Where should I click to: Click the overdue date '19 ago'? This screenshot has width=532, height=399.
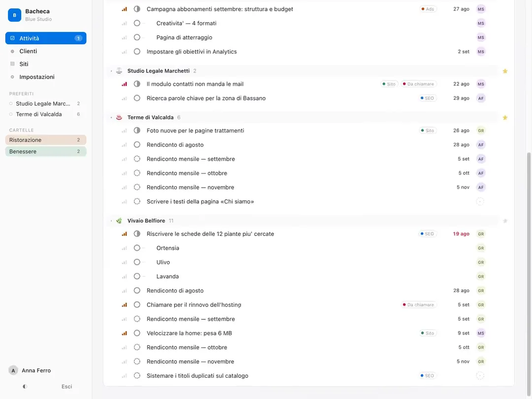click(x=461, y=234)
